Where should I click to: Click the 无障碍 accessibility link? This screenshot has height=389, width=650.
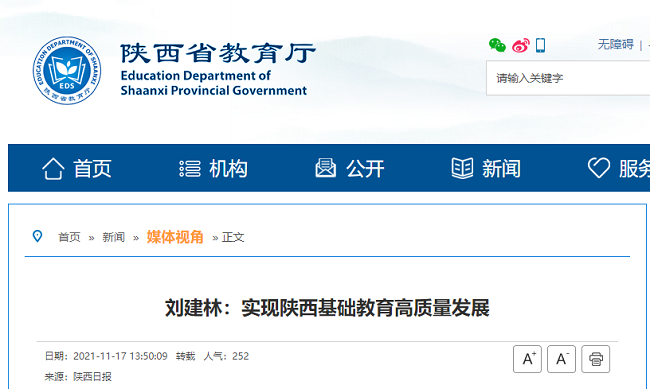(616, 44)
